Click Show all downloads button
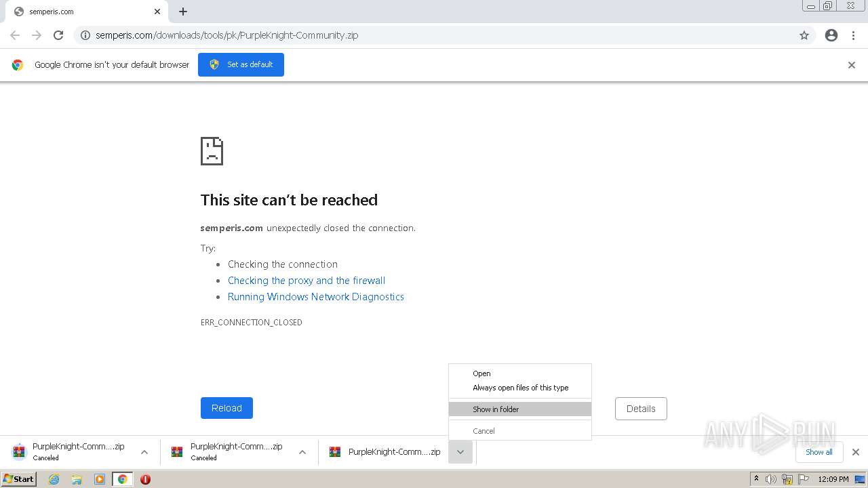This screenshot has height=488, width=868. click(x=819, y=452)
